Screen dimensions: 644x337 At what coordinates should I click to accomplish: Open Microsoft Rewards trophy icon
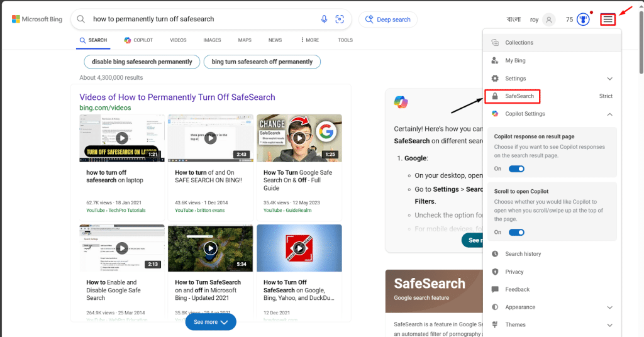[583, 19]
